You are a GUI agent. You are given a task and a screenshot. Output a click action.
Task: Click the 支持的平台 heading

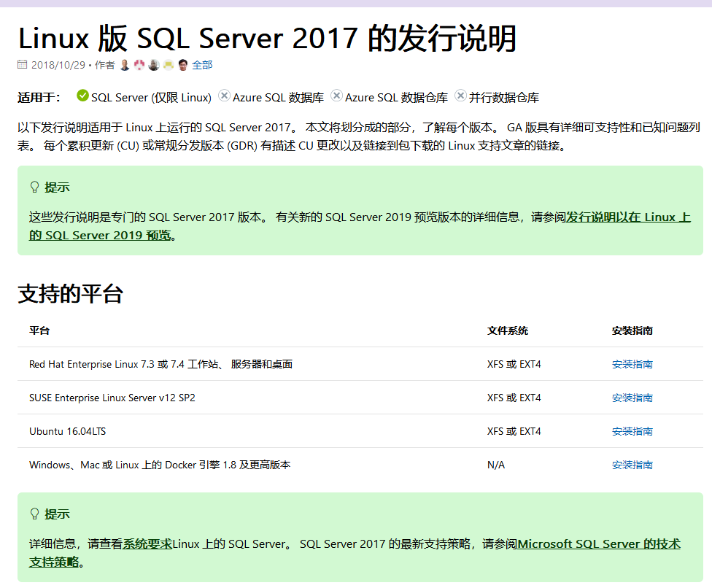(x=70, y=293)
